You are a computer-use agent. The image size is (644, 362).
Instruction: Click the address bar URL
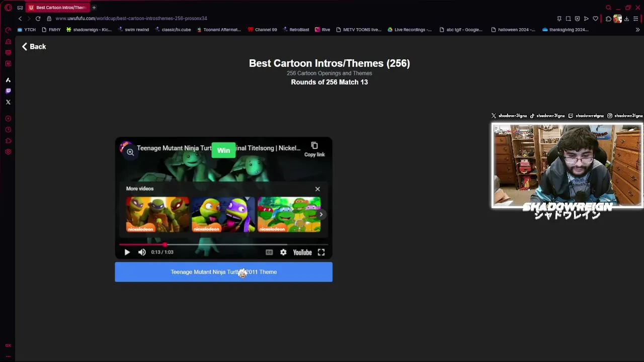click(x=131, y=19)
